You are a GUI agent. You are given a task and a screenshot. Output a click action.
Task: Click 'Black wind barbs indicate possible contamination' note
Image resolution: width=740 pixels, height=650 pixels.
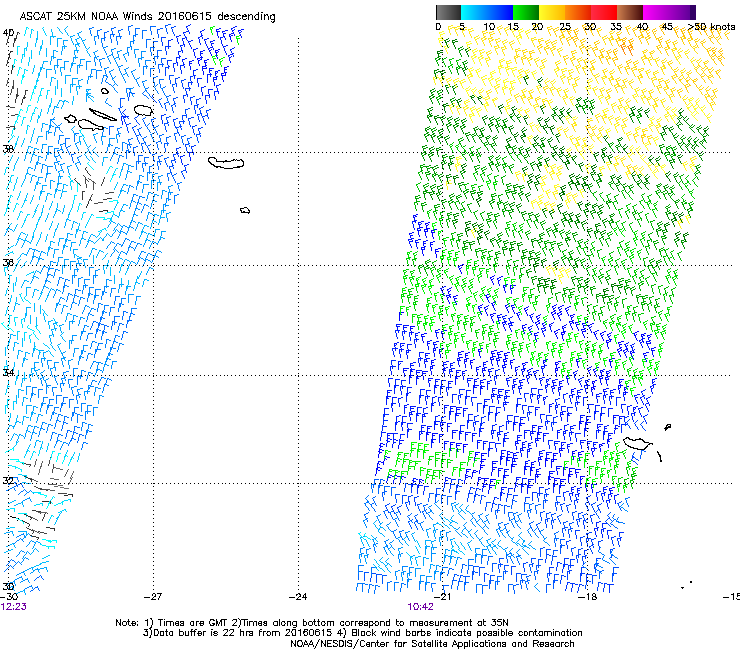[x=467, y=633]
